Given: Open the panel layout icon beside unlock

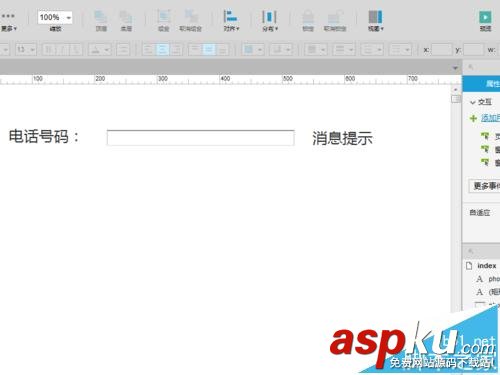Looking at the screenshot, I should pyautogui.click(x=376, y=21).
